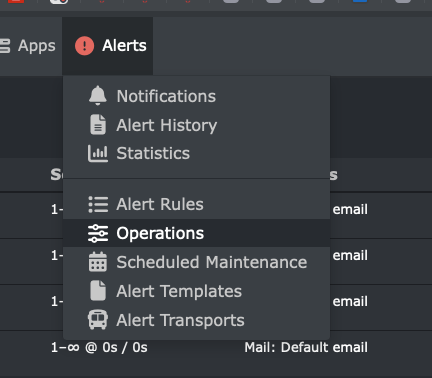Viewport: 432px width, 378px height.
Task: Open the Notifications menu entry
Action: pyautogui.click(x=197, y=96)
